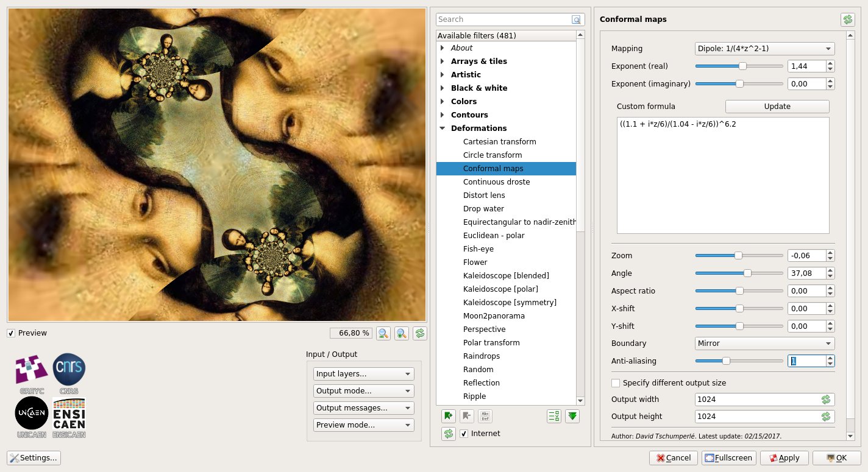
Task: Zoom in the preview with the plus magnifier
Action: [x=402, y=333]
